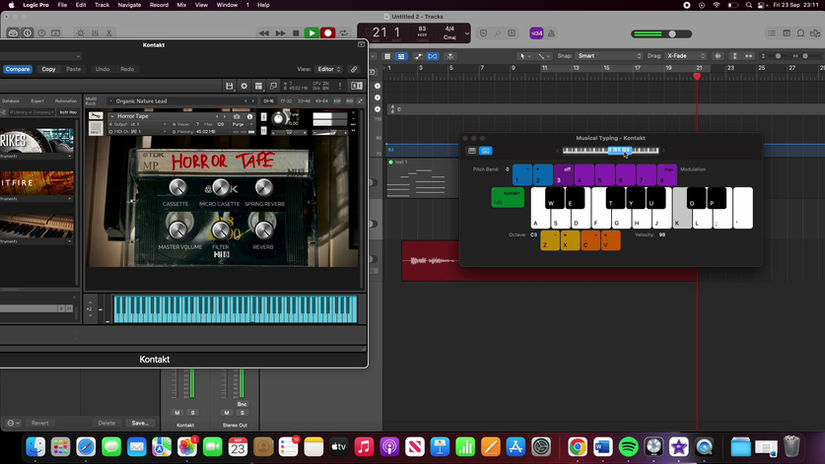Click the Fast Forward transport button
825x464 pixels.
(280, 33)
